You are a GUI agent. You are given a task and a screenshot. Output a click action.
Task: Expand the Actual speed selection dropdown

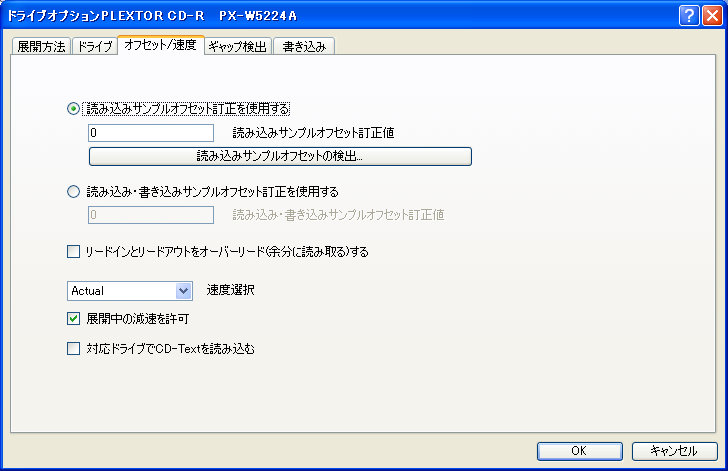[183, 291]
